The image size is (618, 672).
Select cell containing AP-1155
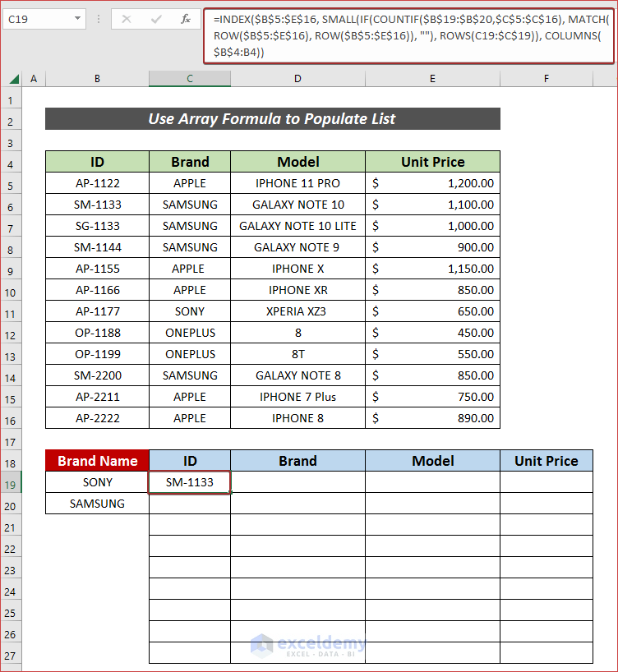[x=97, y=269]
